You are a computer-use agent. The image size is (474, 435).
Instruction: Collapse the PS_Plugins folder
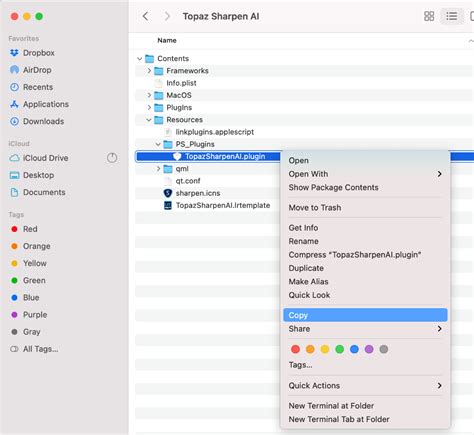(158, 144)
